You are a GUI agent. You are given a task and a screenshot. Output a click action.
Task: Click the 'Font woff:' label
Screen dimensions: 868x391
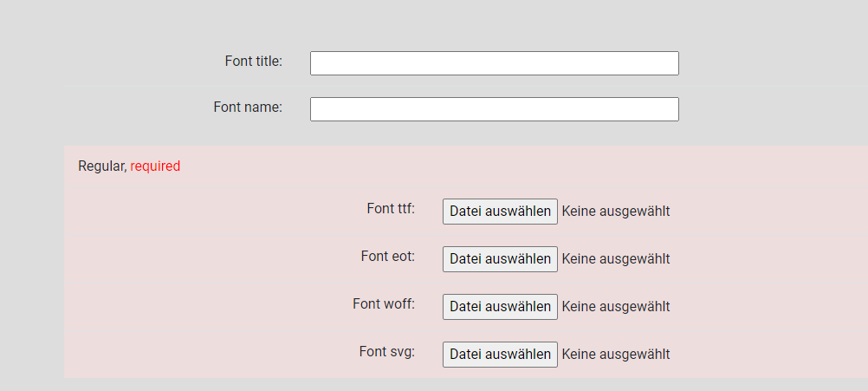384,304
